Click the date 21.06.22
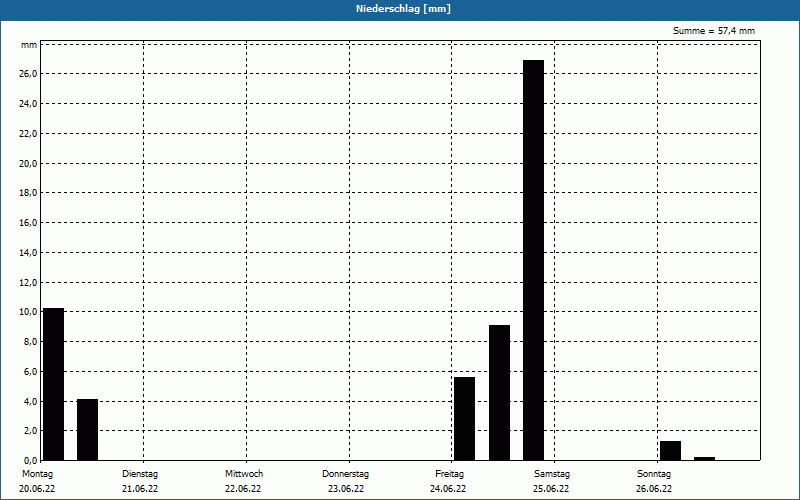The image size is (800, 500). [140, 489]
